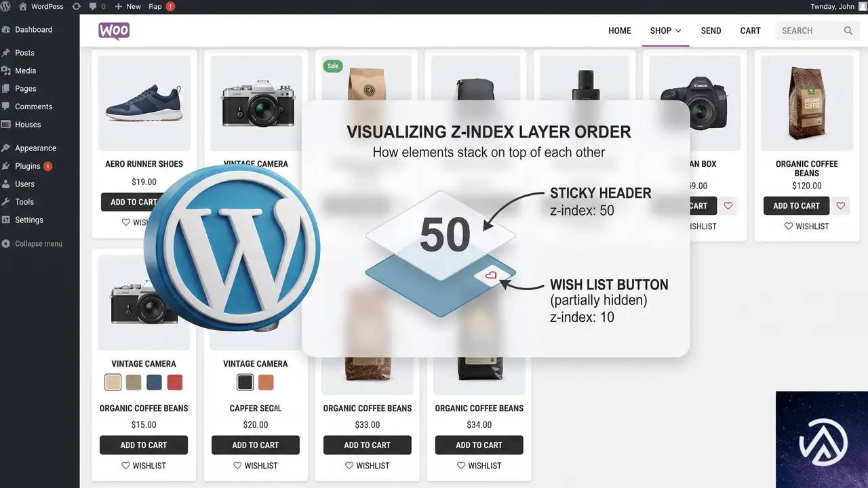The image size is (868, 488).
Task: Click the $34.00 price text
Action: 479,425
